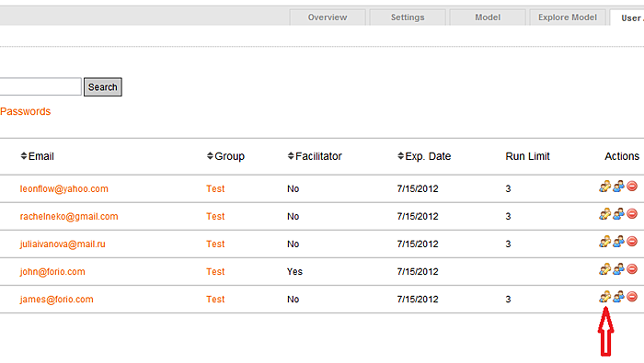This screenshot has height=363, width=644.
Task: Open group icon for james@forio.com row
Action: pyautogui.click(x=618, y=297)
